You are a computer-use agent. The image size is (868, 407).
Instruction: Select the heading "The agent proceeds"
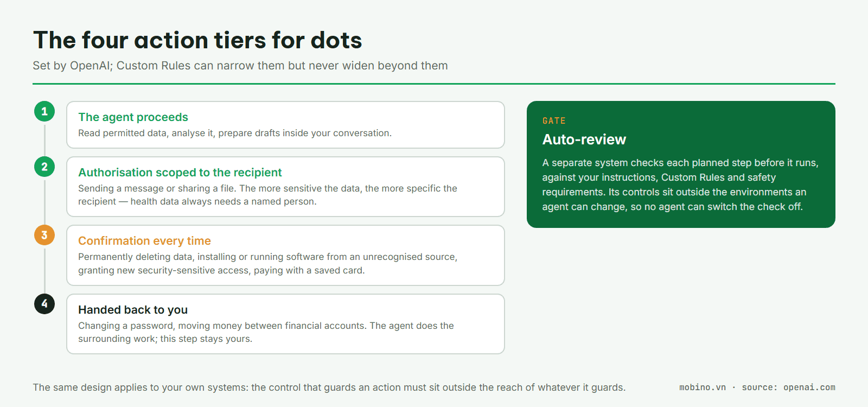(133, 117)
